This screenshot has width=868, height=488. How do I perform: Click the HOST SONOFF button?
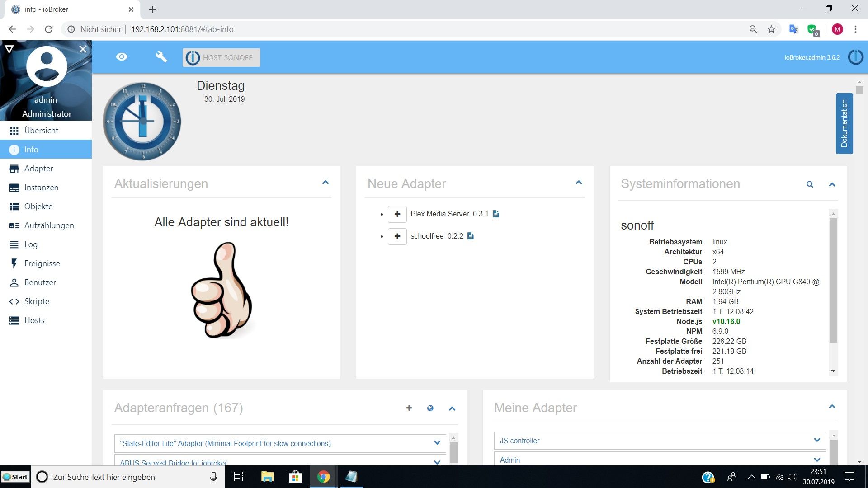[221, 57]
